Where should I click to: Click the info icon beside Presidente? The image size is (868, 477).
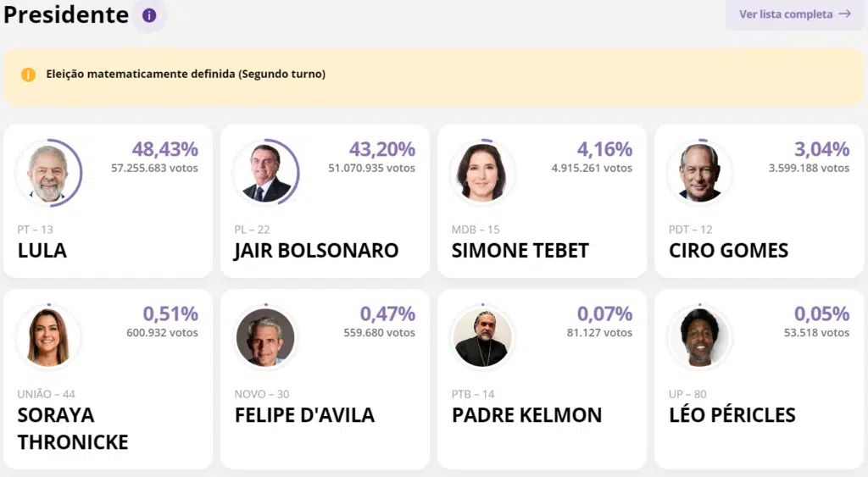pyautogui.click(x=149, y=15)
